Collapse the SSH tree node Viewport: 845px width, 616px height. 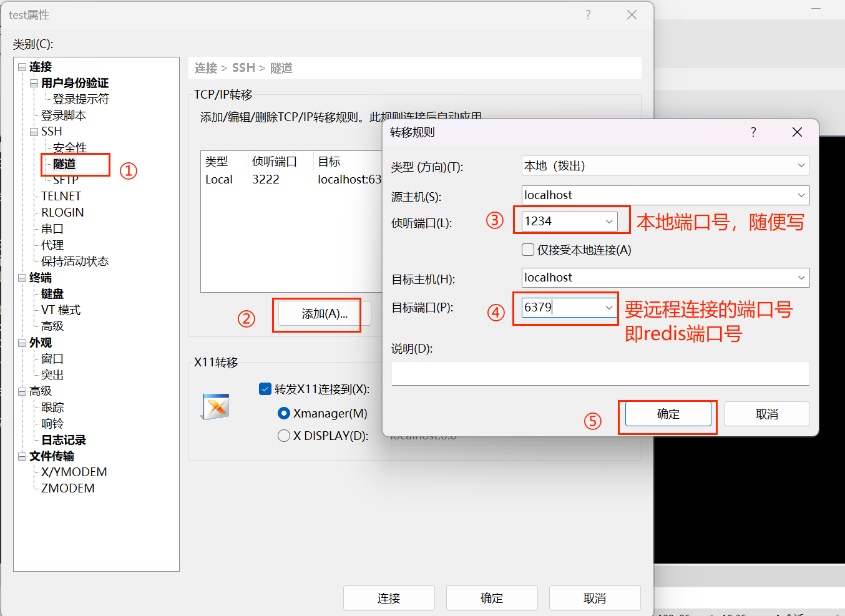(34, 132)
